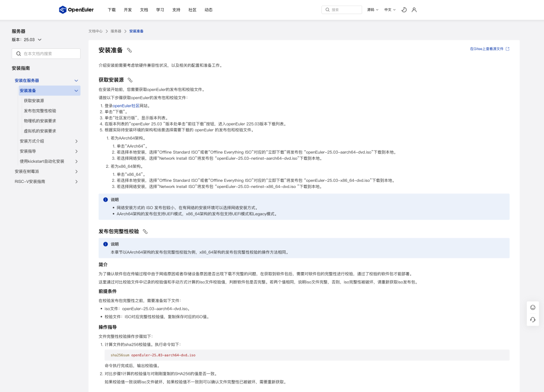Expand 安装在树莓派 sidebar section
Image resolution: width=544 pixels, height=392 pixels.
[x=77, y=171]
